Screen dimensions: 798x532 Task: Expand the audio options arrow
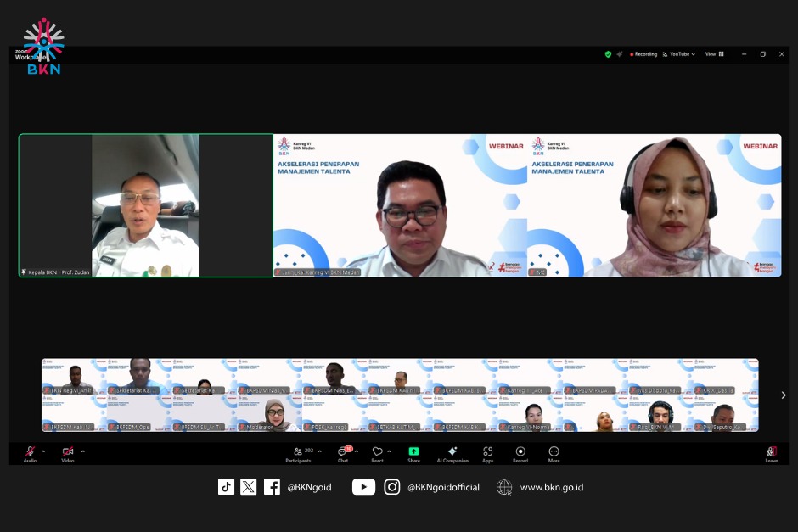44,451
